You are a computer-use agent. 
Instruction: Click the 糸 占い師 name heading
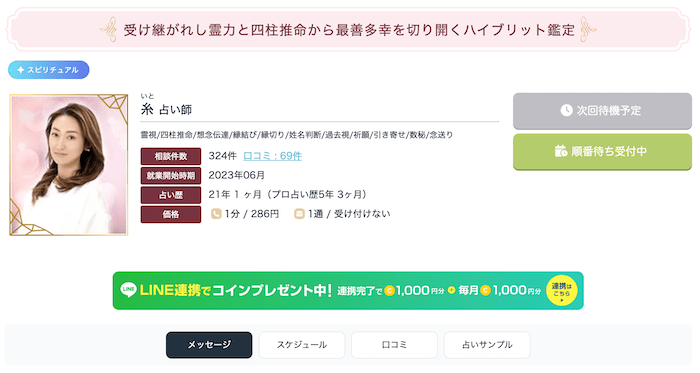pos(166,110)
